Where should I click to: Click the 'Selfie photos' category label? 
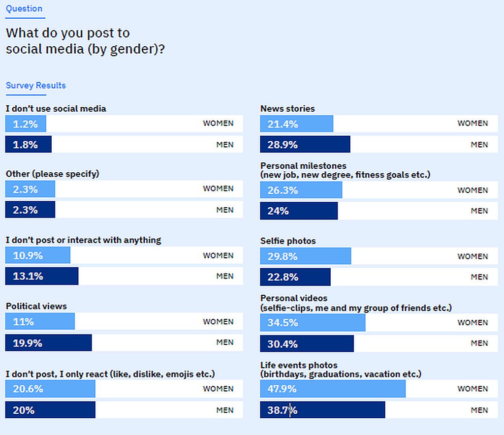(288, 241)
